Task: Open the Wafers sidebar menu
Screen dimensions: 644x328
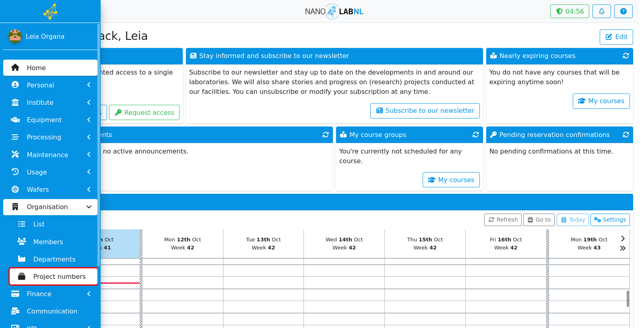Action: point(50,189)
